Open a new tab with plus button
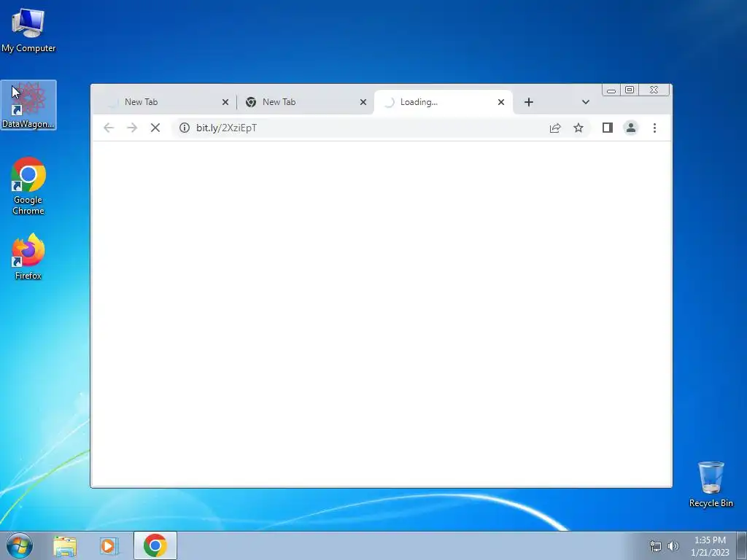The width and height of the screenshot is (747, 560). pyautogui.click(x=529, y=102)
